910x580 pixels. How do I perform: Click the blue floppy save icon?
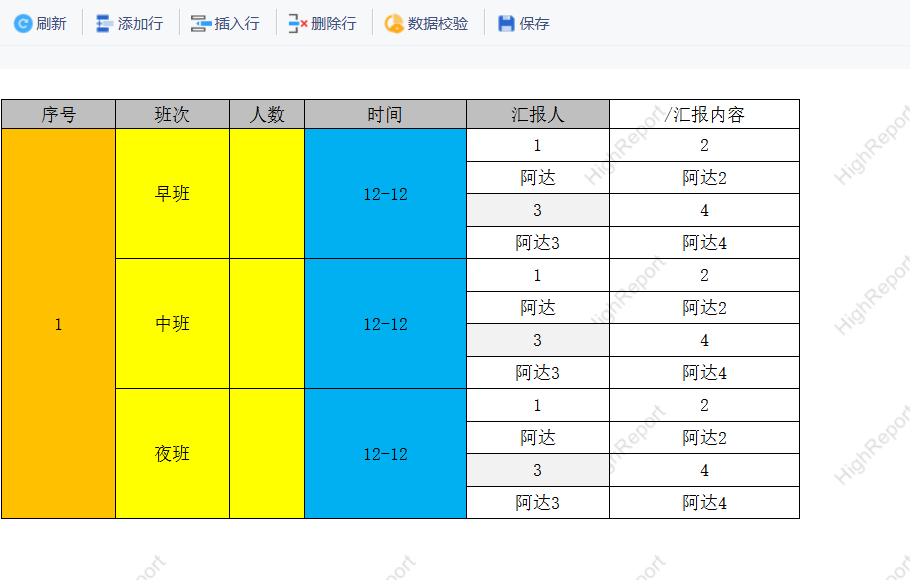(x=506, y=24)
